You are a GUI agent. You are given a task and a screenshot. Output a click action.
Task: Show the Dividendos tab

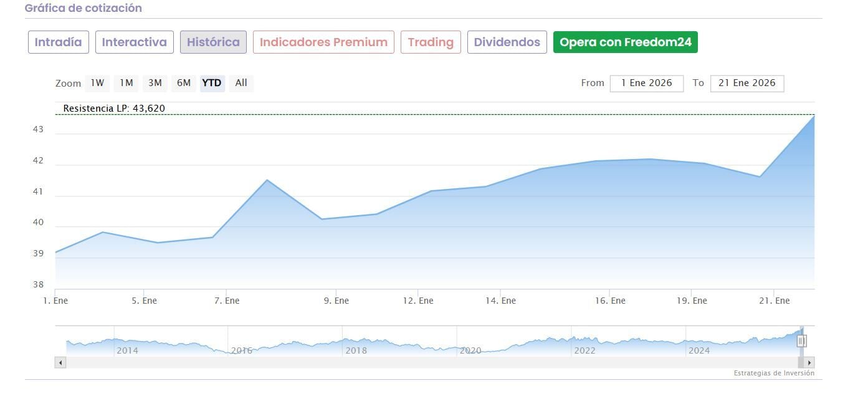(x=507, y=42)
